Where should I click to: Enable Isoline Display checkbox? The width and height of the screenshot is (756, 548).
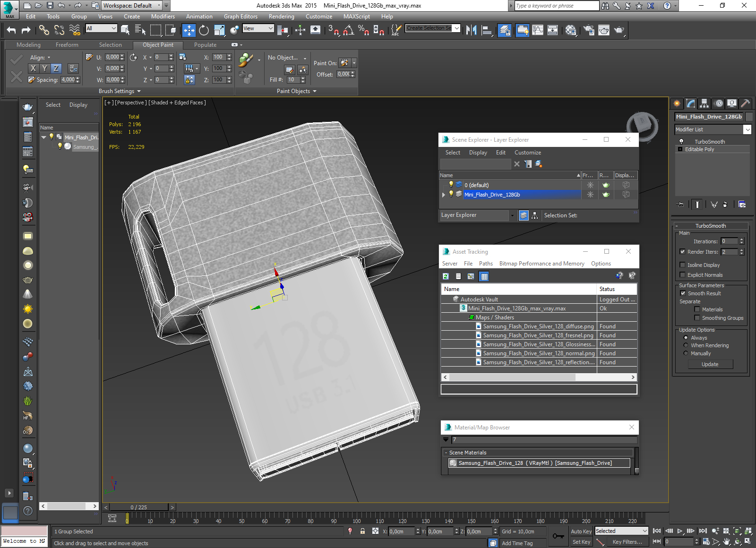(x=682, y=265)
